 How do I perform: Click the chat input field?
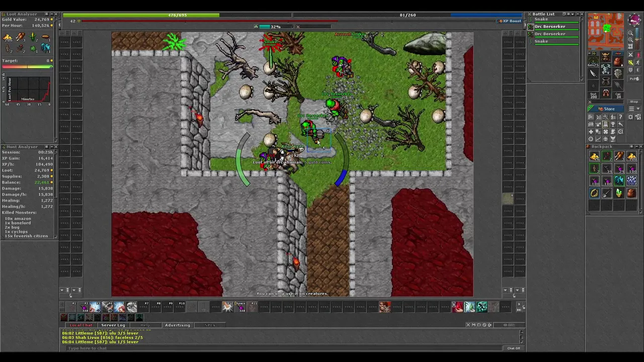pyautogui.click(x=284, y=348)
